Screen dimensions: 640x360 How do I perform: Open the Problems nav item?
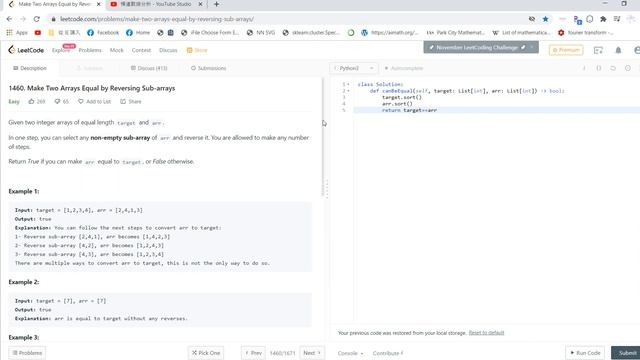point(90,50)
